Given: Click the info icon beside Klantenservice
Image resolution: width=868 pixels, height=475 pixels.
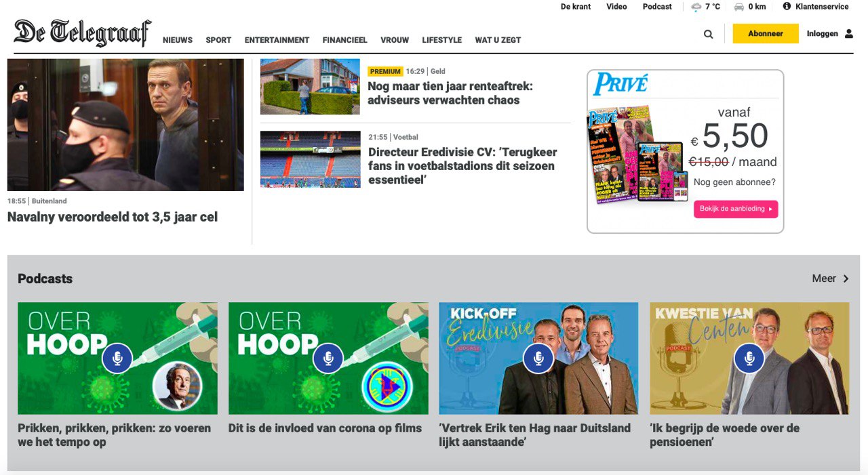Looking at the screenshot, I should (x=787, y=6).
